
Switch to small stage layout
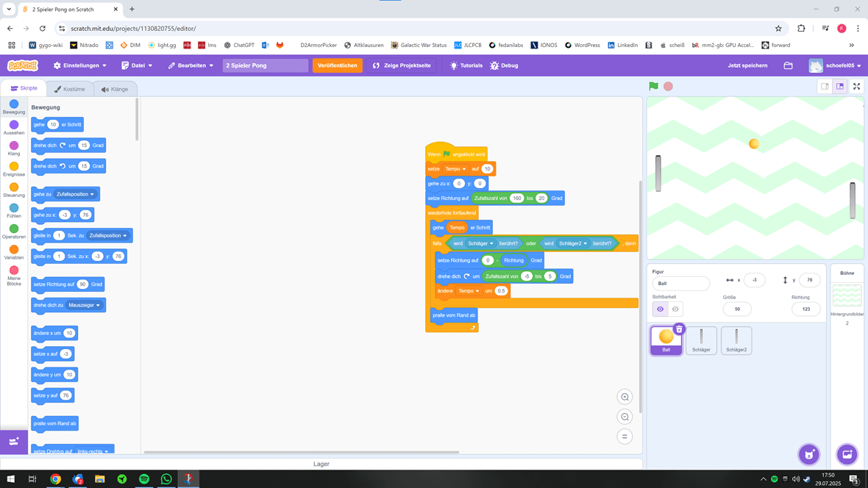[x=825, y=86]
